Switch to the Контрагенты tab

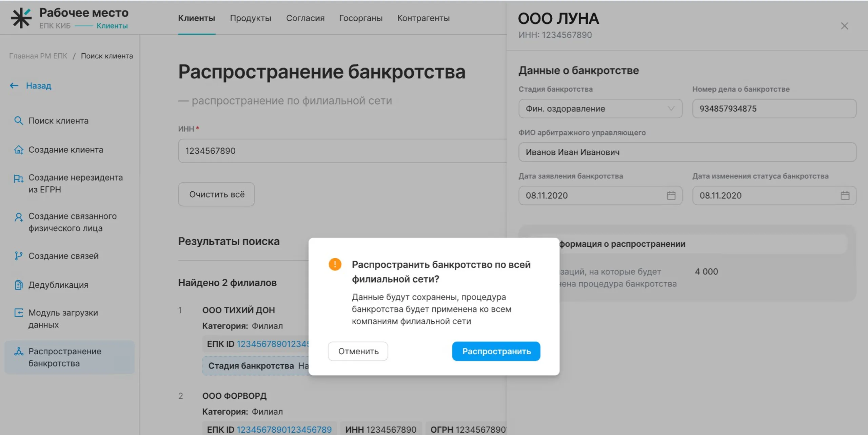point(423,18)
